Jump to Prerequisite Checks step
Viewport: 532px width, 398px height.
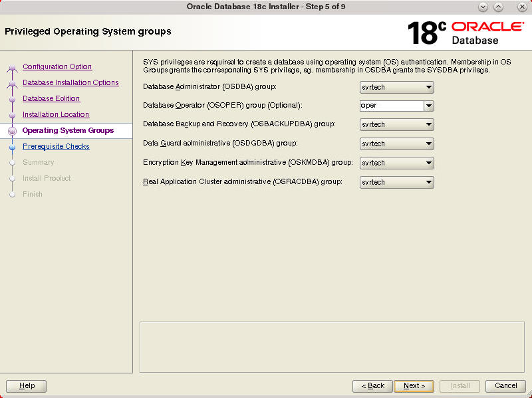(56, 146)
